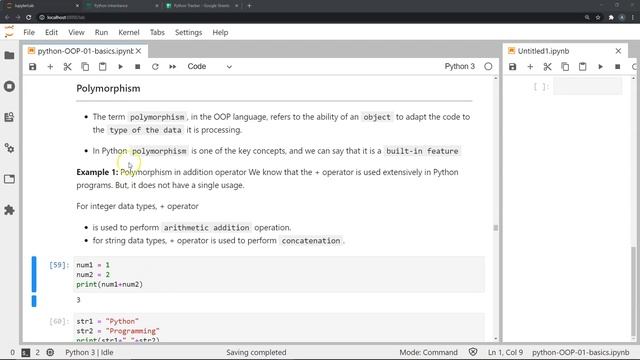The image size is (640, 360).
Task: Click python-OOP-01-basics.ipynb name in status bar
Action: pos(581,352)
